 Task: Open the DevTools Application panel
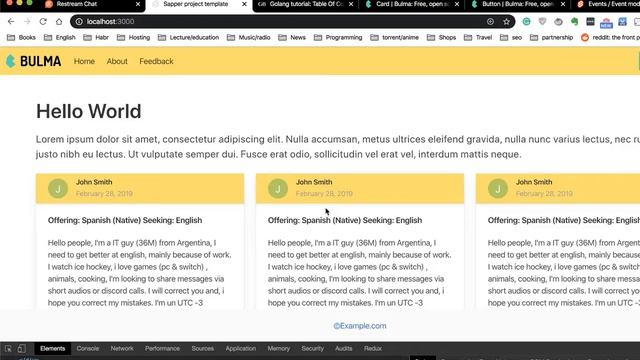pos(241,349)
